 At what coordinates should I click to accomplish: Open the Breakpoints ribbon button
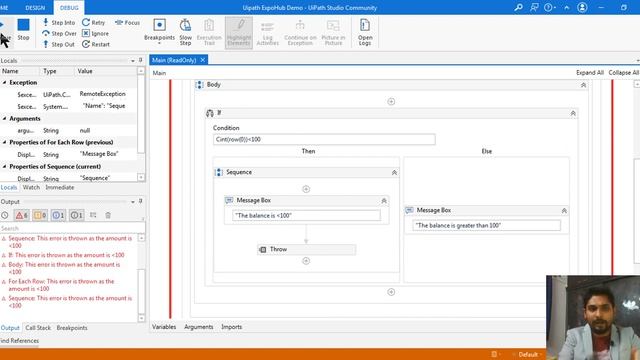159,31
